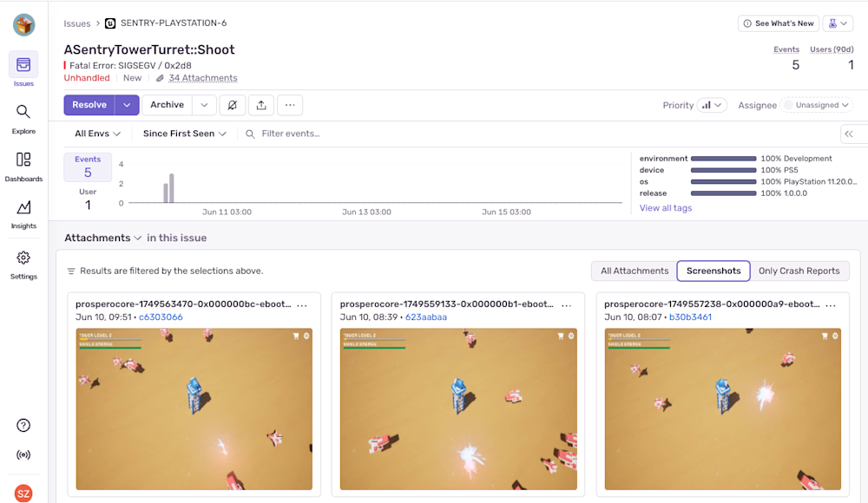Open Explore from the sidebar

(x=23, y=119)
